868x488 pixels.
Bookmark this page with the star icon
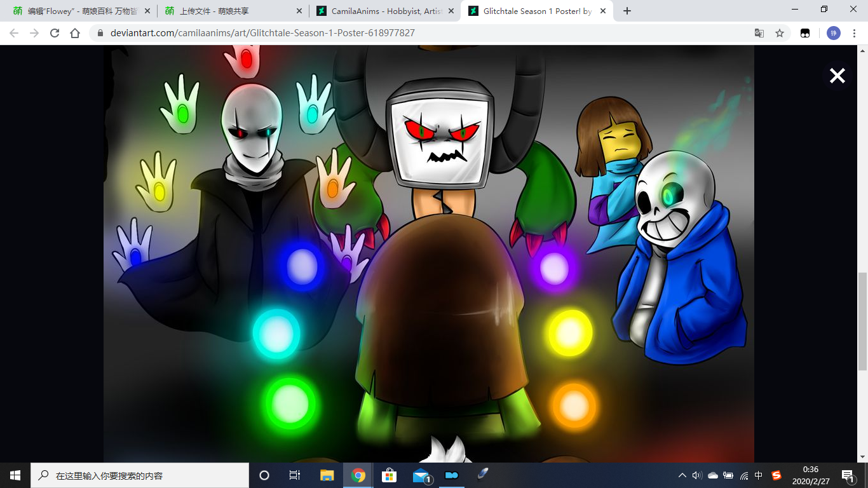pyautogui.click(x=780, y=33)
